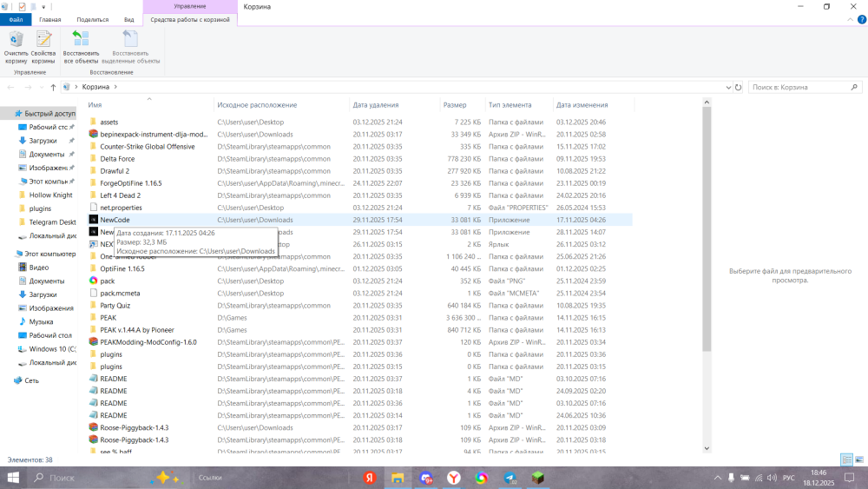Image resolution: width=868 pixels, height=489 pixels.
Task: Open Средства работы с корзиной tab
Action: [x=190, y=19]
